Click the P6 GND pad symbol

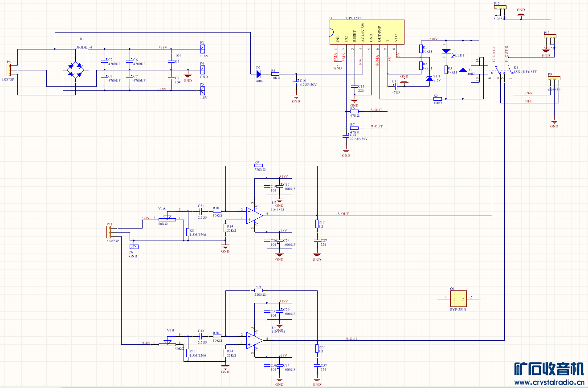click(x=134, y=247)
